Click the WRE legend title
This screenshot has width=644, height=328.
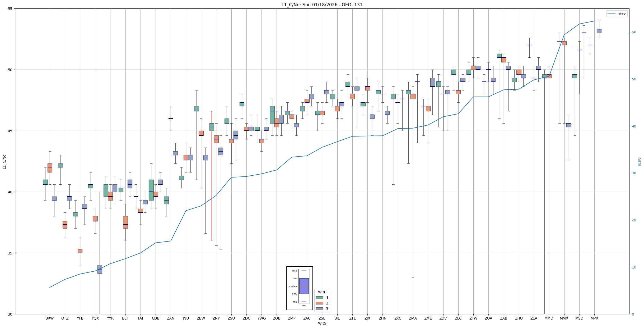tap(322, 292)
